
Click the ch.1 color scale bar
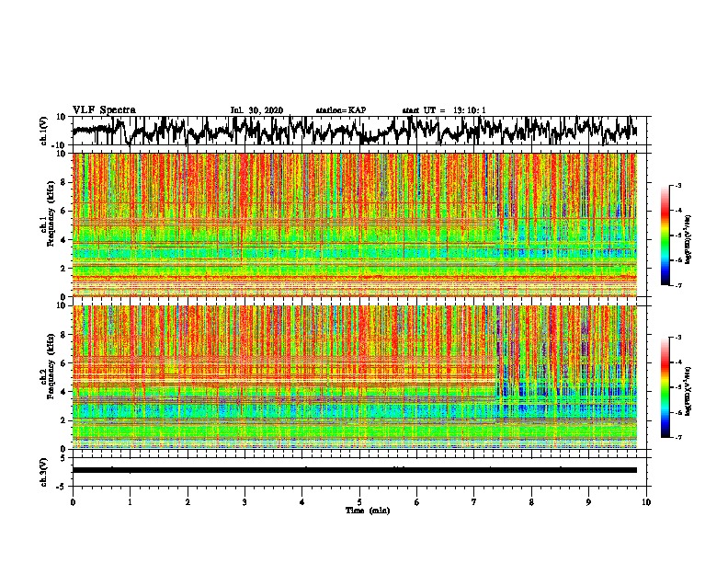[665, 236]
